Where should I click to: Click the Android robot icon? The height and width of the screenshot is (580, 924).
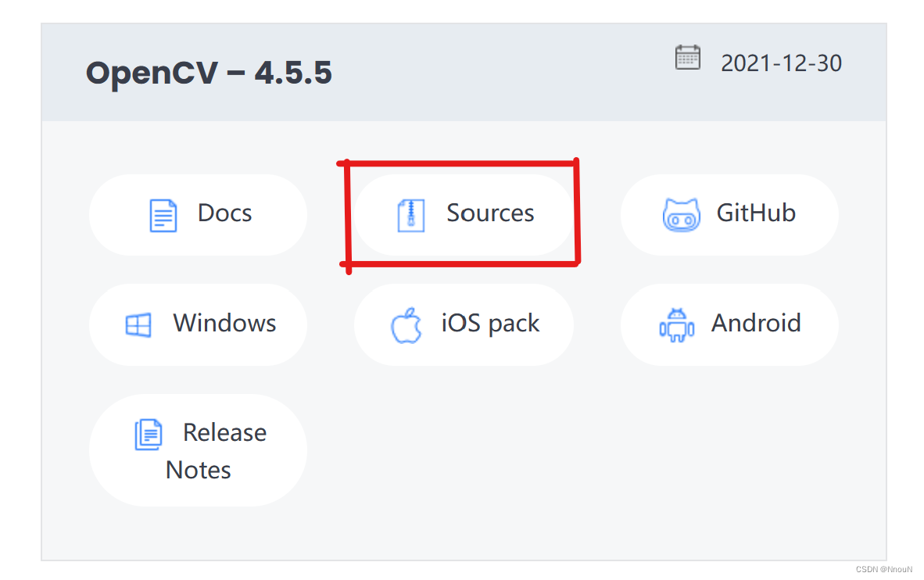click(x=677, y=324)
